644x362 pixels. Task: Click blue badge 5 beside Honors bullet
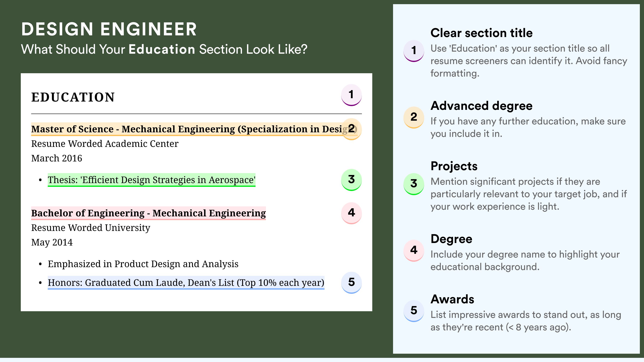point(351,282)
